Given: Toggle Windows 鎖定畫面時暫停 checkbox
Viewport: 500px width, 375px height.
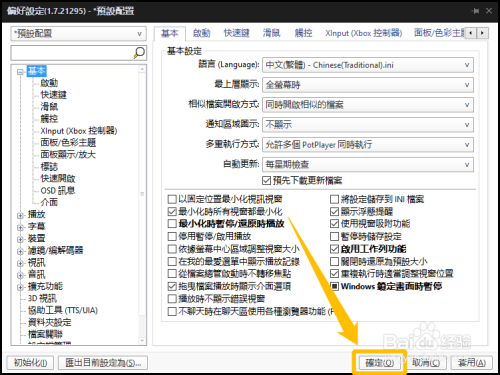Looking at the screenshot, I should 334,286.
